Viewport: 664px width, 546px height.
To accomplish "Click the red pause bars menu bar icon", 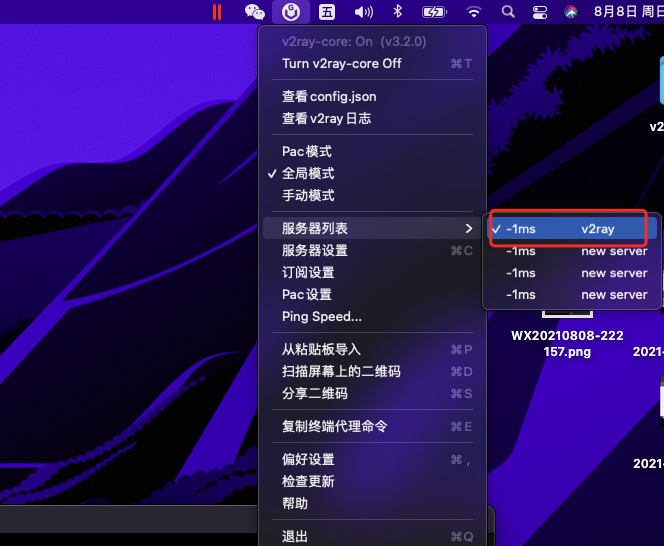I will tap(217, 12).
